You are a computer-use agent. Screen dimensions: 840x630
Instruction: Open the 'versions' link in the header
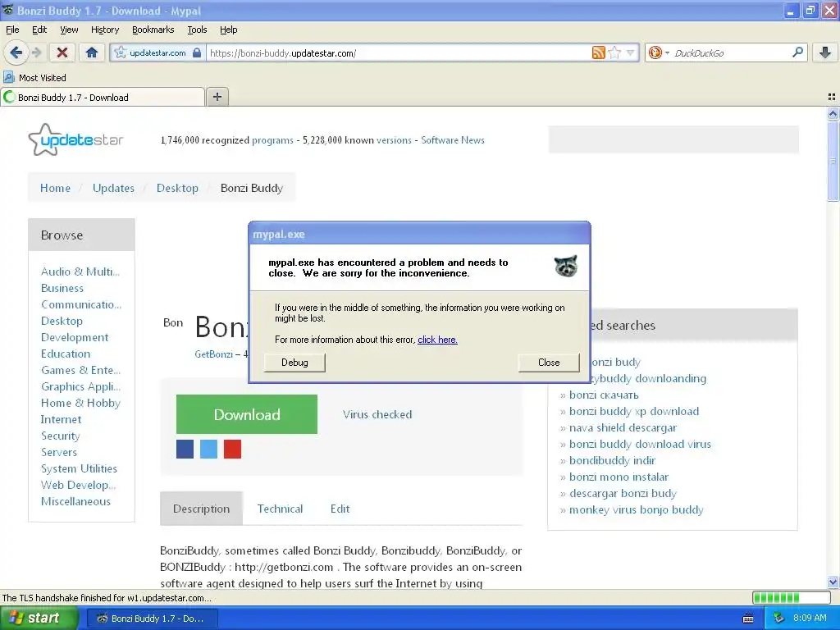[394, 140]
